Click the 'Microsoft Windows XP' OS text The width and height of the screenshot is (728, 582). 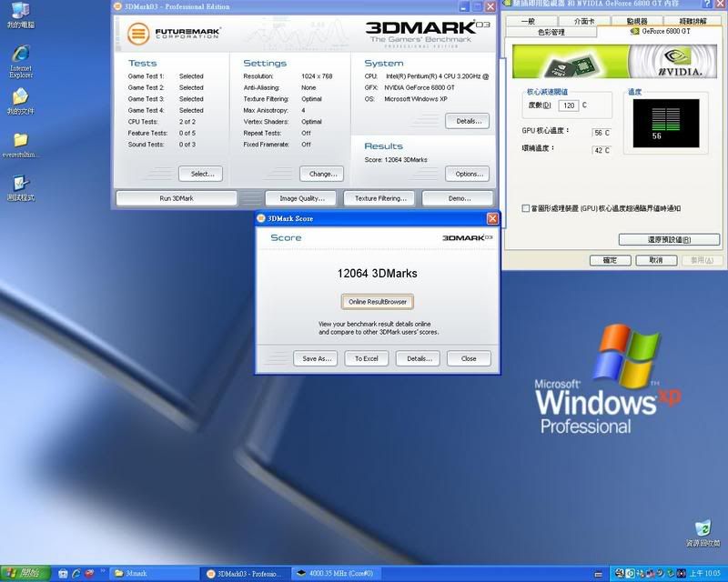[x=416, y=99]
